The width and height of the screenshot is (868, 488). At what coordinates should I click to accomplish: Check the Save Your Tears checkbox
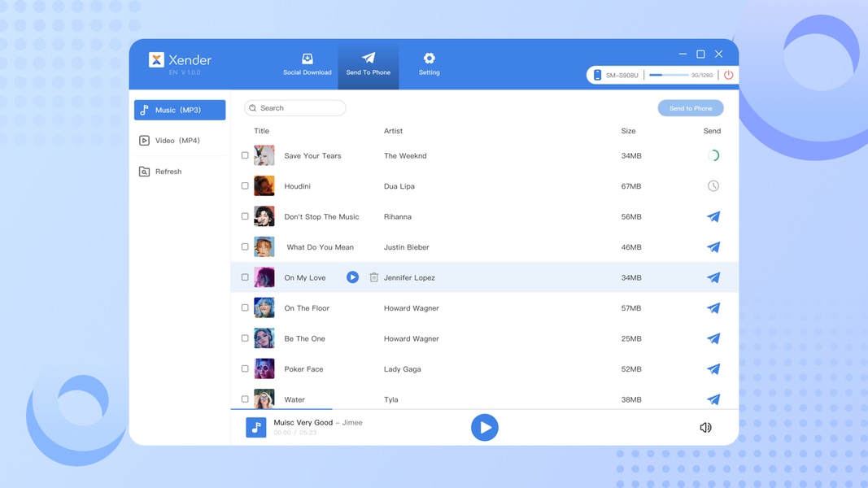[245, 155]
